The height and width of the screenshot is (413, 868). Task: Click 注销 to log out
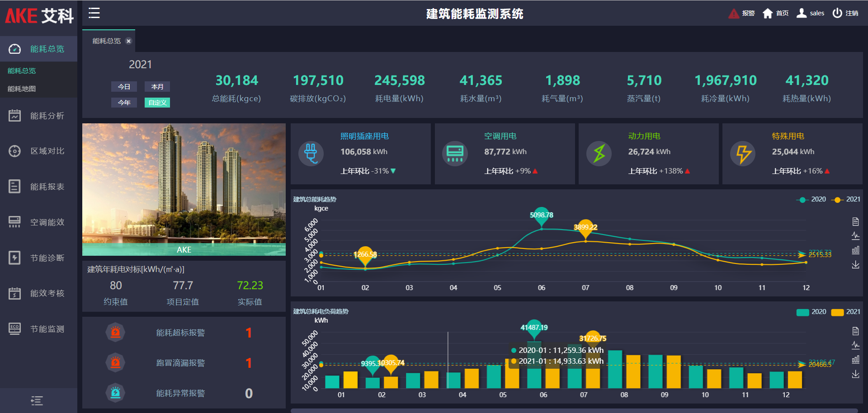[852, 13]
